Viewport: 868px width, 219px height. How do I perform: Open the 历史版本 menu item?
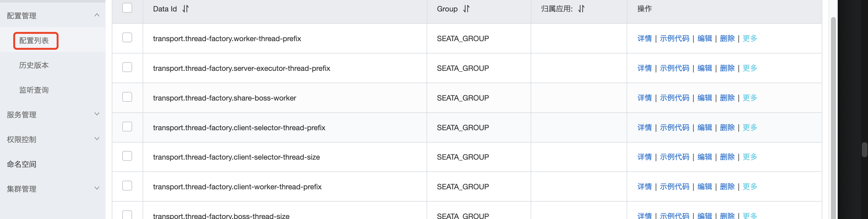[34, 65]
